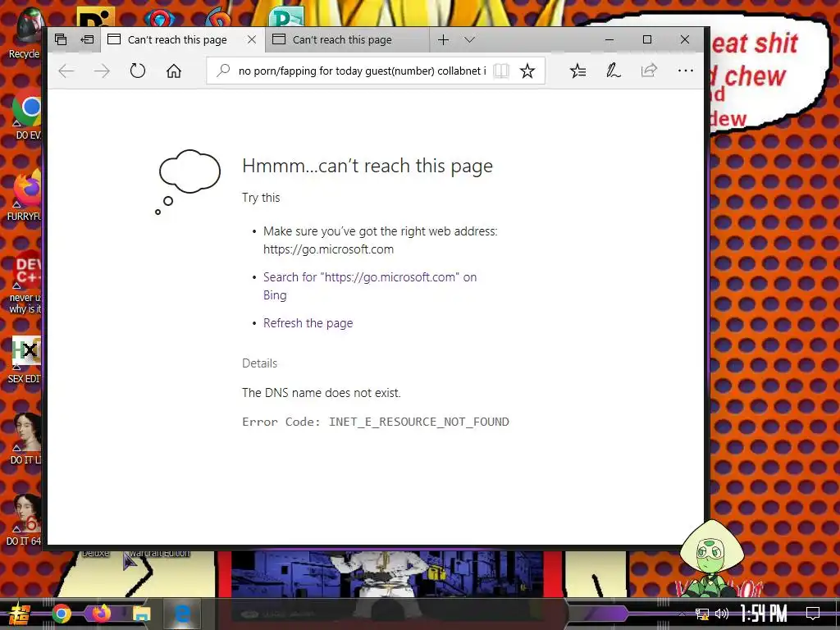Select 'The DNS name does not exist.' text
Screen dimensions: 840x630
(322, 393)
